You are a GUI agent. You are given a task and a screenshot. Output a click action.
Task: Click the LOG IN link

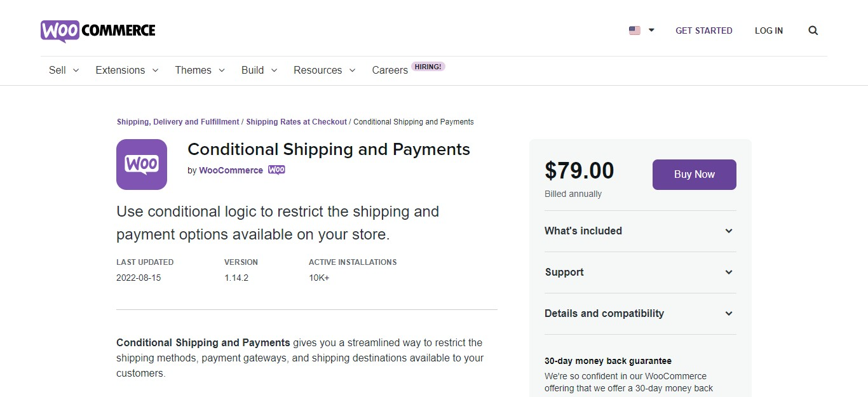pos(769,30)
